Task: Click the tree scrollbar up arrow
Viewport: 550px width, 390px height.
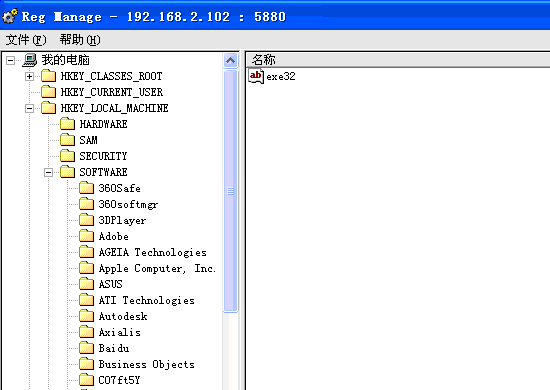Action: click(230, 61)
